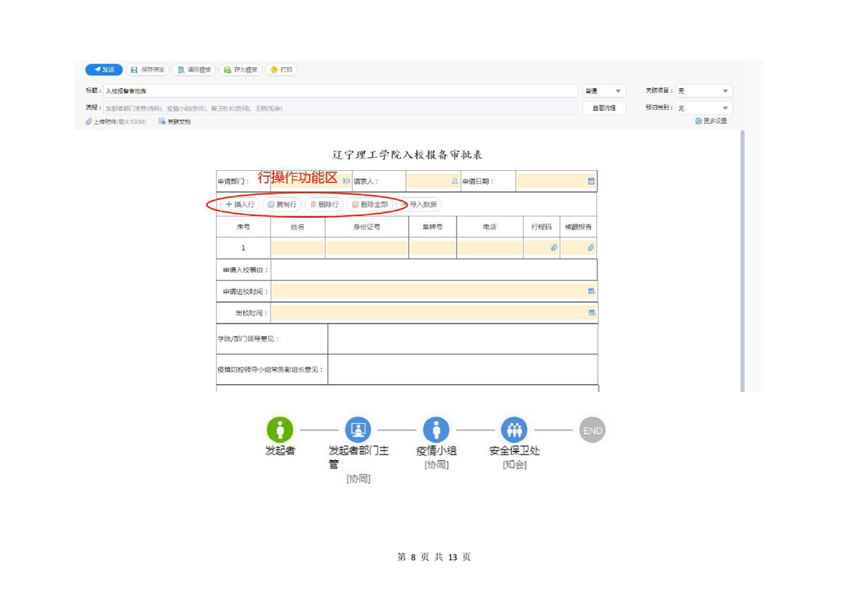Expand the 关联项目 dropdown
The width and height of the screenshot is (868, 613).
pyautogui.click(x=704, y=90)
